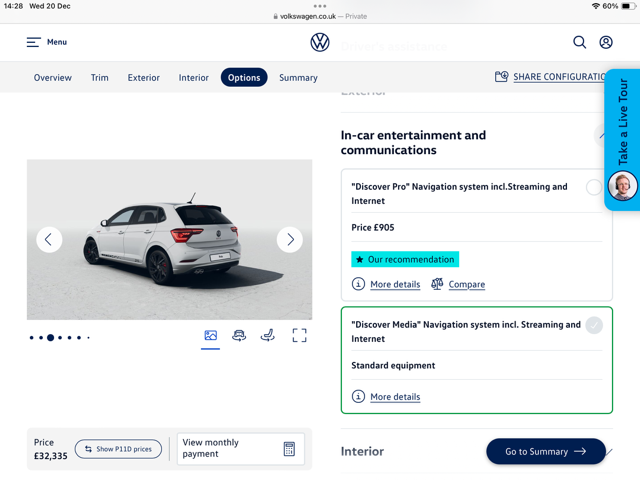The width and height of the screenshot is (640, 480).
Task: Go to the Overview tab
Action: pyautogui.click(x=53, y=78)
